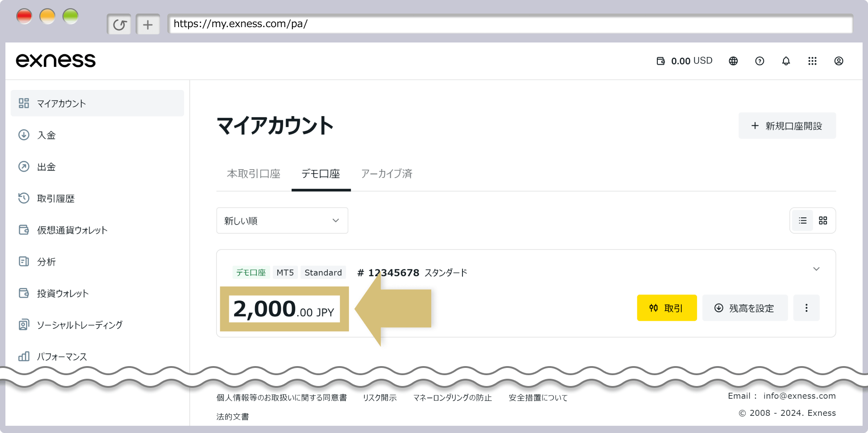Switch to the アーカイブ済 tab
868x433 pixels.
click(387, 174)
